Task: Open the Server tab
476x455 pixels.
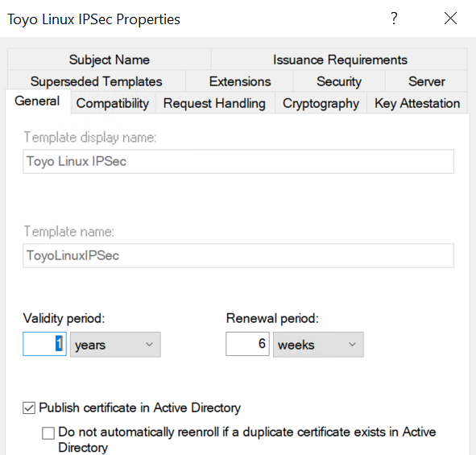Action: [427, 81]
